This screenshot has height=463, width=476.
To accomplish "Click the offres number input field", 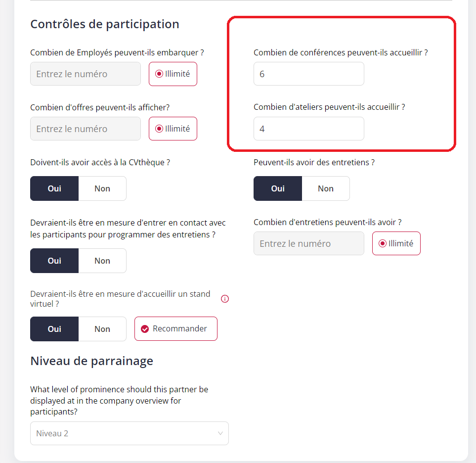I will pos(86,129).
